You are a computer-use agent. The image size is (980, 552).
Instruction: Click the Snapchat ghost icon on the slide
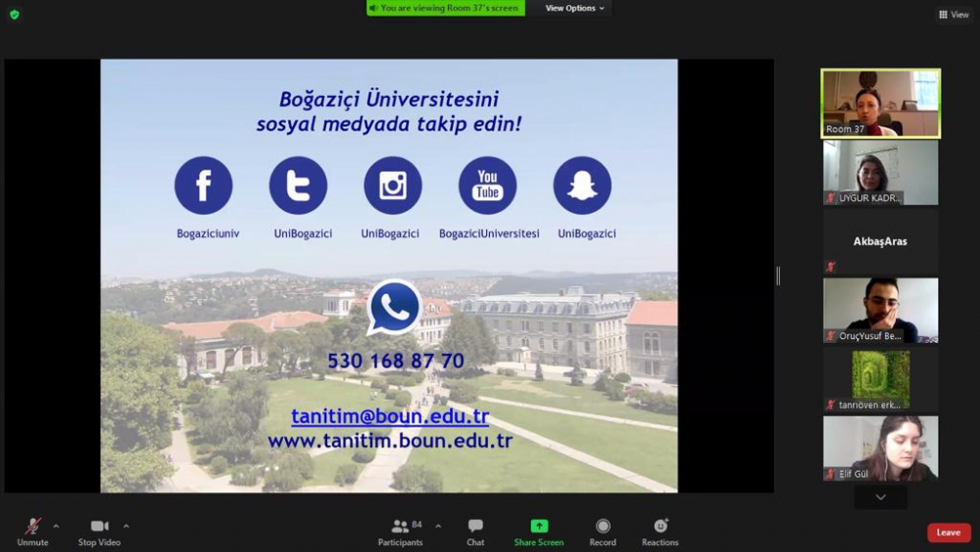pyautogui.click(x=582, y=185)
